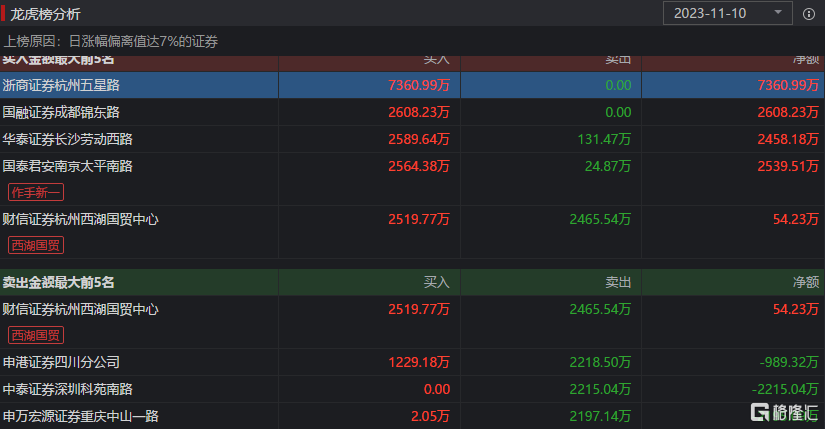Click the 净额 column header in sell section
Image resolution: width=825 pixels, height=429 pixels.
click(x=806, y=282)
